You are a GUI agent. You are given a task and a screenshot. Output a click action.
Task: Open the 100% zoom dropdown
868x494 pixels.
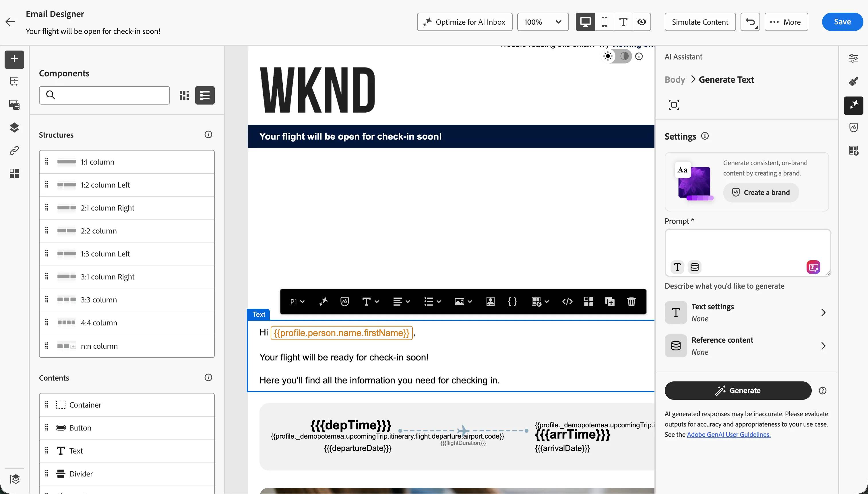pyautogui.click(x=543, y=22)
